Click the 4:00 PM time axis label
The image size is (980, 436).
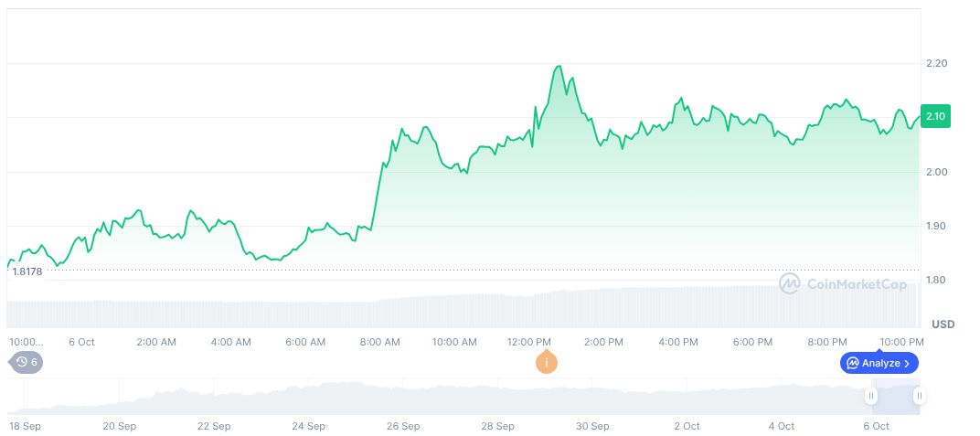pyautogui.click(x=678, y=342)
